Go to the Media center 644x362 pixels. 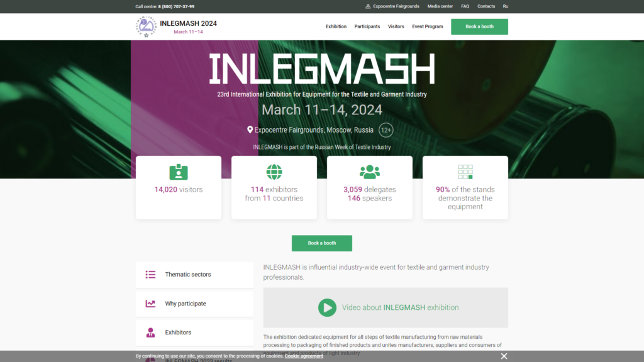tap(440, 6)
